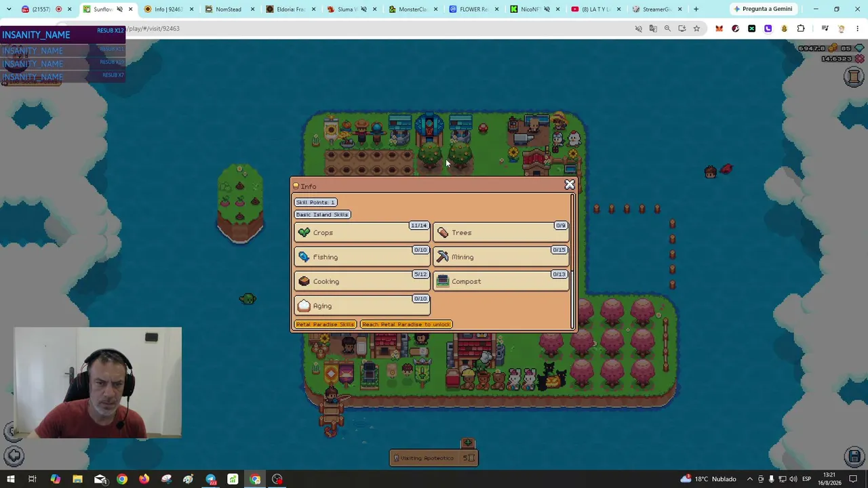
Task: Switch to the FLOWER browser tab
Action: click(474, 9)
